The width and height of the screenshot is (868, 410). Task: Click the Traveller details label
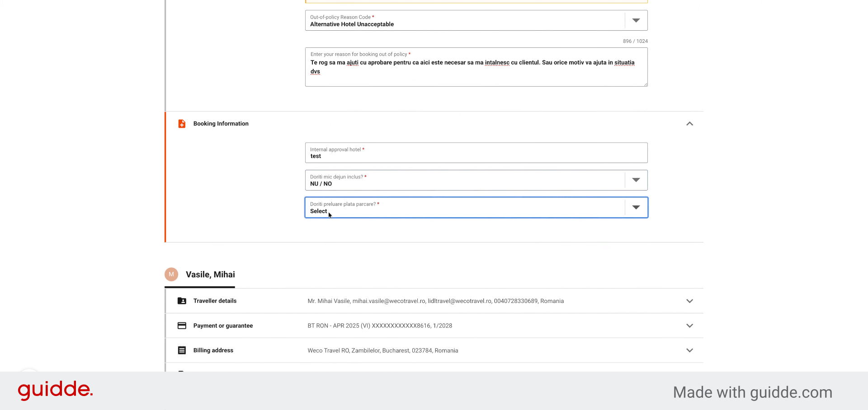[215, 301]
